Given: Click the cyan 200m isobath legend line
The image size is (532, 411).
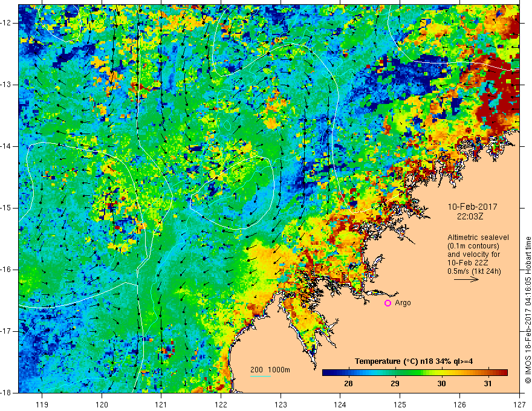Looking at the screenshot, I should (x=260, y=376).
